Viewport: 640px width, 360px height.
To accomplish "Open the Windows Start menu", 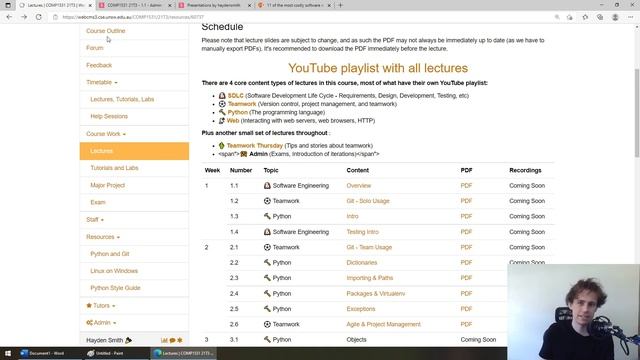I will pyautogui.click(x=8, y=353).
